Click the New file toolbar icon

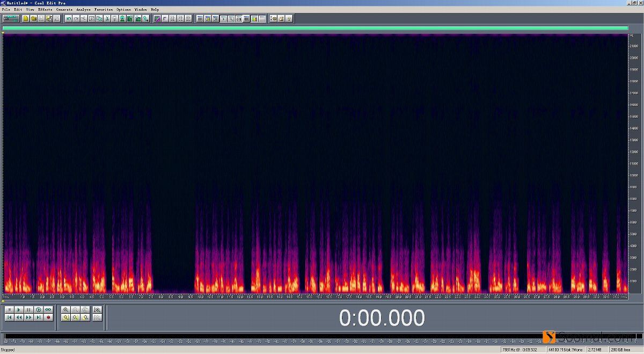25,19
